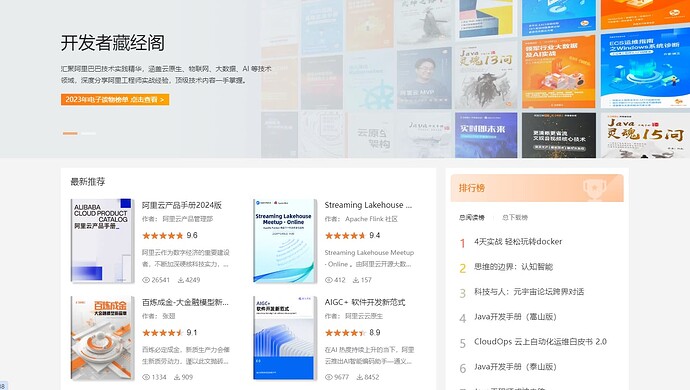Click the description text under Streaming Lakehouse
Screen dimensions: 690x390
pyautogui.click(x=369, y=258)
